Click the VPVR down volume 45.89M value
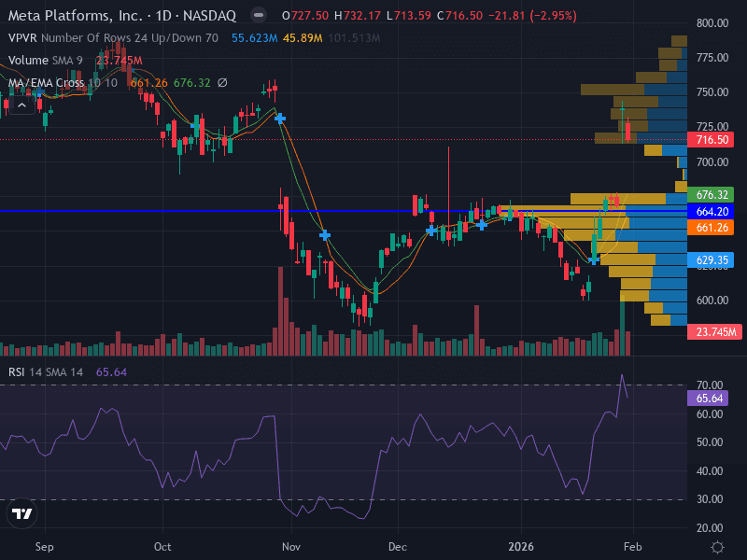 (x=303, y=37)
